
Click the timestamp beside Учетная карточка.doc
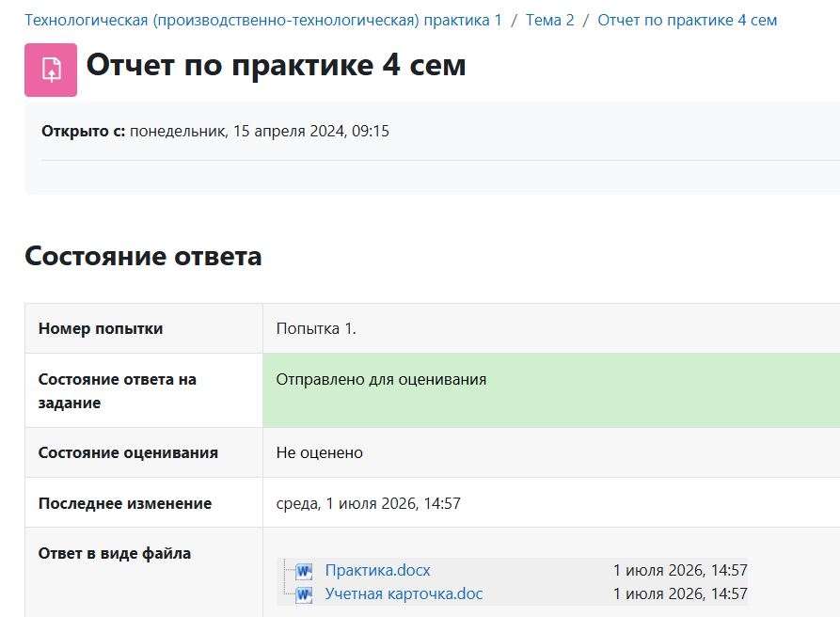click(680, 594)
